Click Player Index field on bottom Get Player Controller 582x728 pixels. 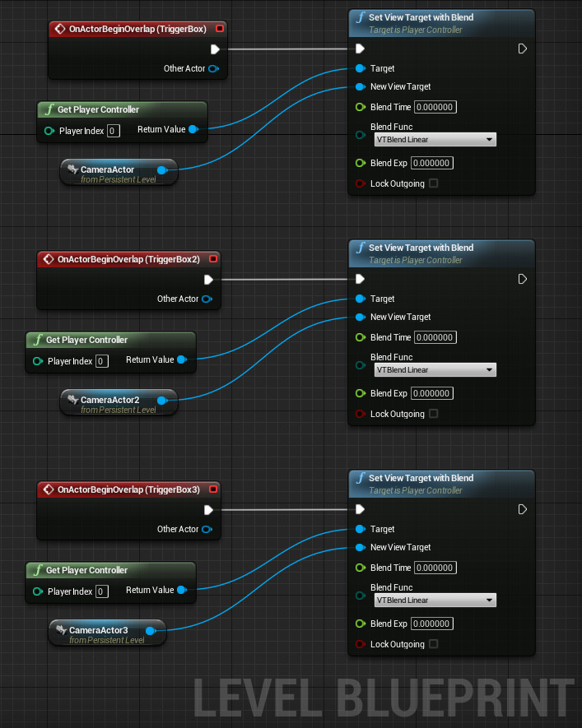(102, 591)
